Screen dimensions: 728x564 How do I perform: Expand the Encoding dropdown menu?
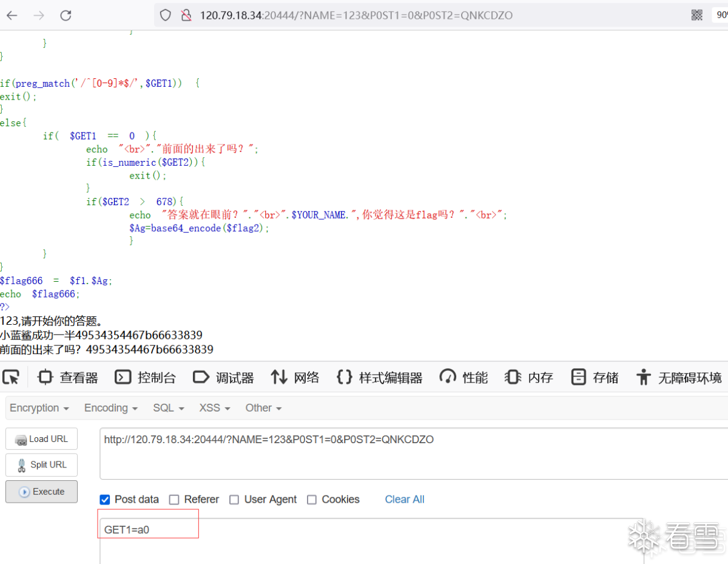[x=111, y=408]
